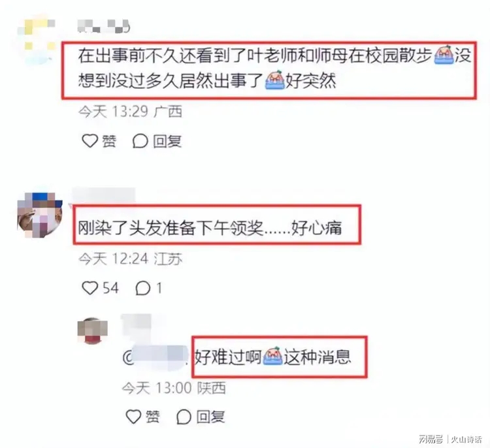The height and width of the screenshot is (448, 490).
Task: Open the avatar of the Jiangsu commenter
Action: (40, 216)
